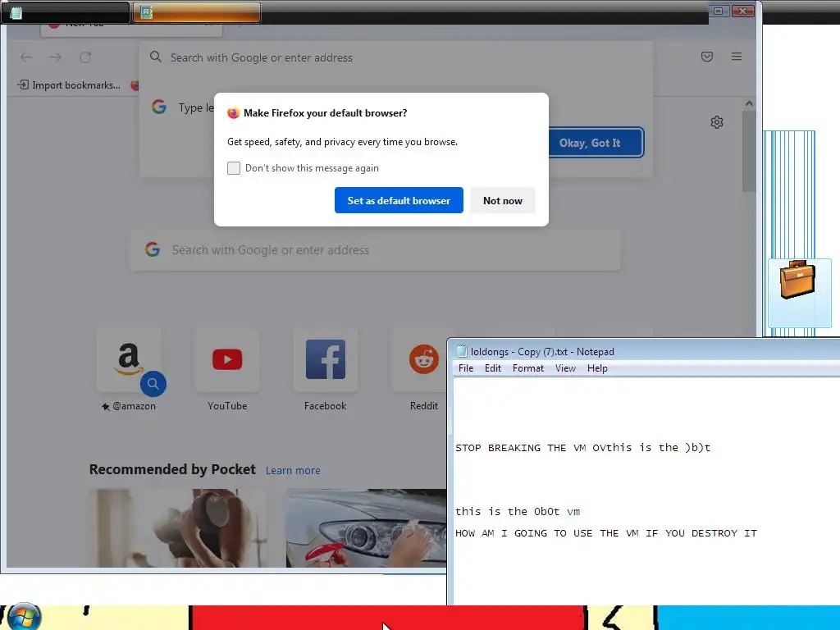Viewport: 840px width, 630px height.
Task: Open the Notepad View menu
Action: pos(565,368)
